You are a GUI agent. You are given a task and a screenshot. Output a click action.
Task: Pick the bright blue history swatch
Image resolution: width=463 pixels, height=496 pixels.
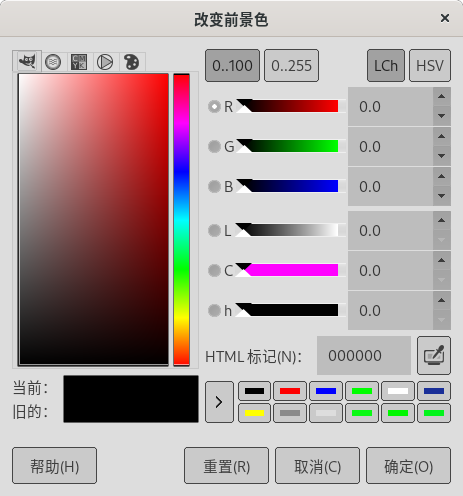[326, 391]
